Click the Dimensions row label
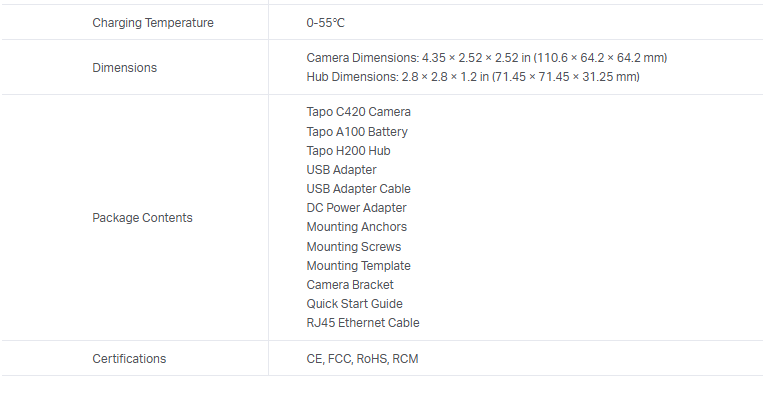 pos(124,67)
